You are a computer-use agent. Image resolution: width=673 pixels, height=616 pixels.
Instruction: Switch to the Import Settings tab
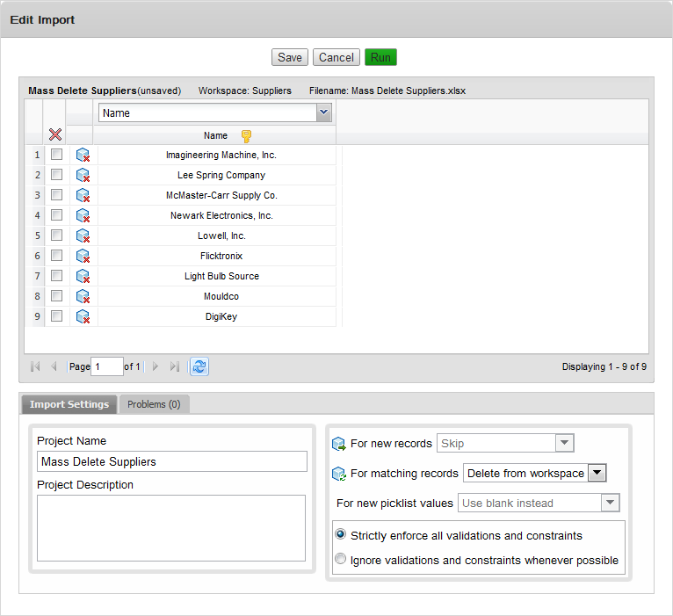click(x=69, y=404)
